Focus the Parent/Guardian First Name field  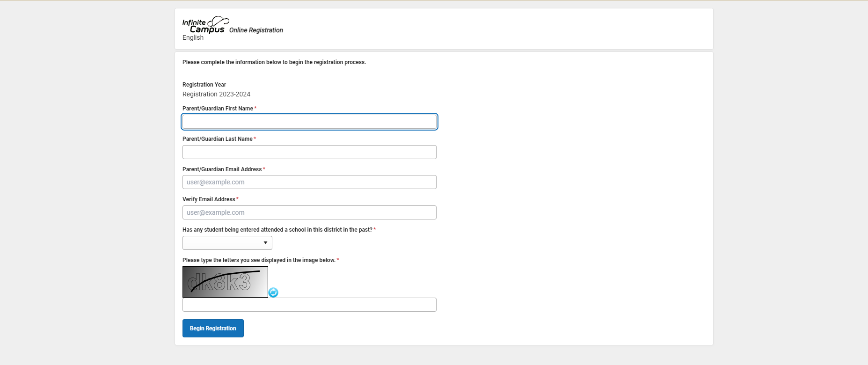[x=309, y=122]
